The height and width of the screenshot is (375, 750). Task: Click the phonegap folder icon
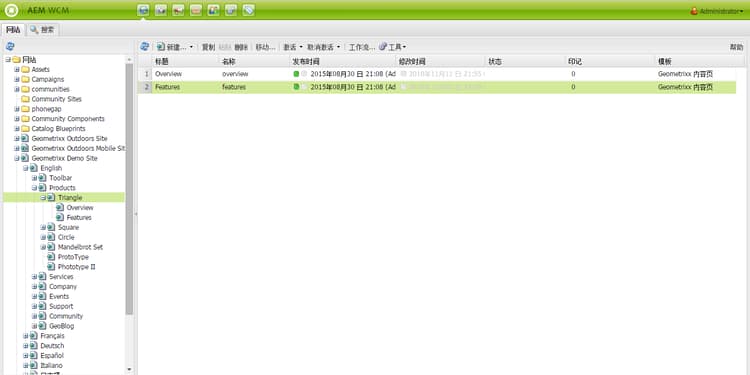coord(25,109)
